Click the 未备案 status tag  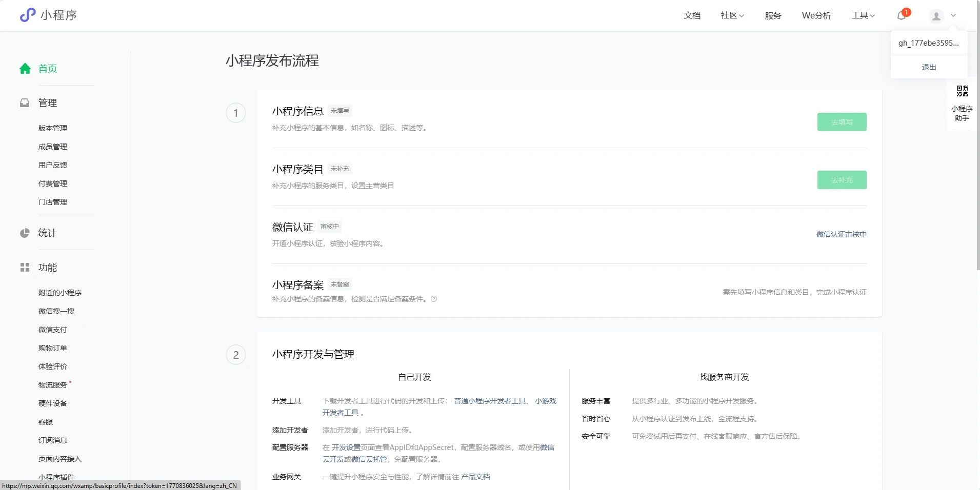[x=340, y=284]
